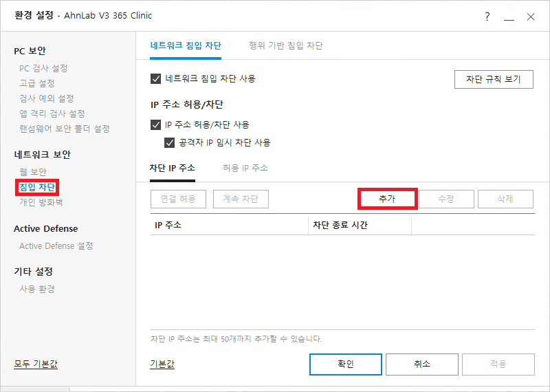Click the 취소 button
Viewport: 550px width, 392px height.
tap(422, 364)
